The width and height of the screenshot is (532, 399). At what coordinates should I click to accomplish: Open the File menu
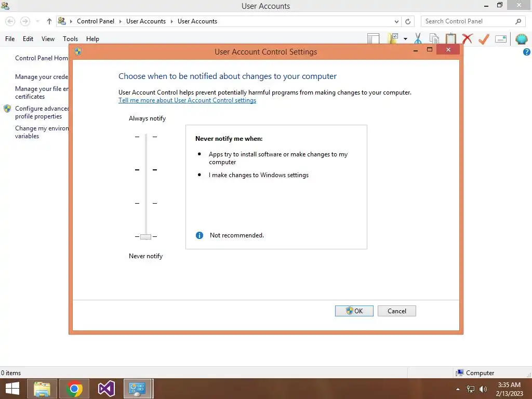pos(10,38)
